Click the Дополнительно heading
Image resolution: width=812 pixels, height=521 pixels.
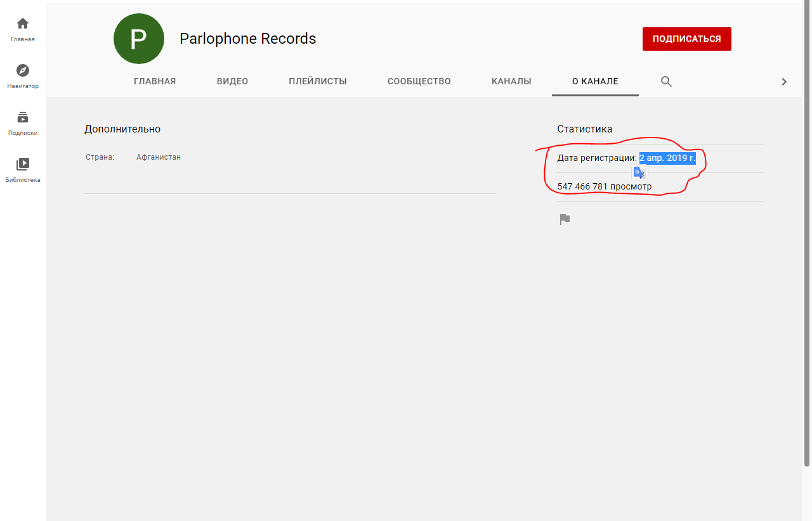pos(122,129)
